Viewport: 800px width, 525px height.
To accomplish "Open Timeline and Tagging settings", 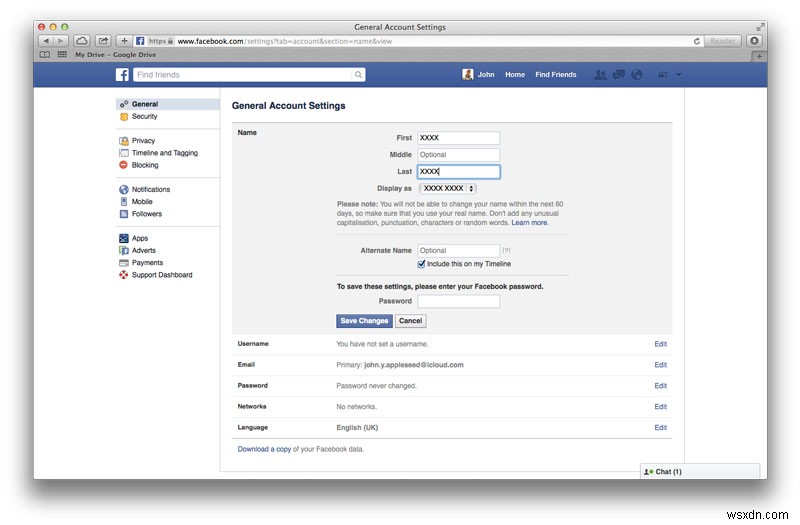I will (164, 153).
